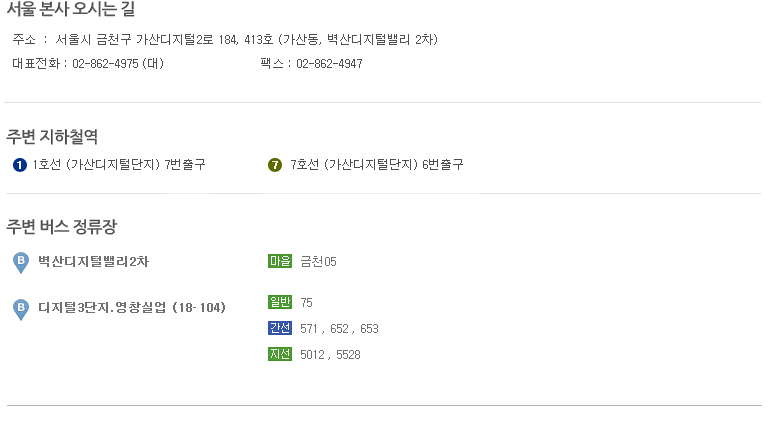Click the 금천05 village bus number
This screenshot has height=427, width=770.
[318, 262]
